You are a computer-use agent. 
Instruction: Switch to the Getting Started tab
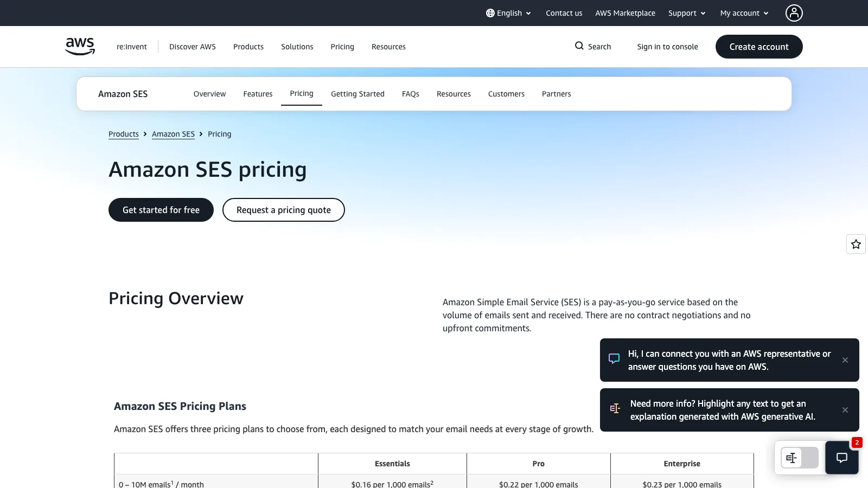358,94
